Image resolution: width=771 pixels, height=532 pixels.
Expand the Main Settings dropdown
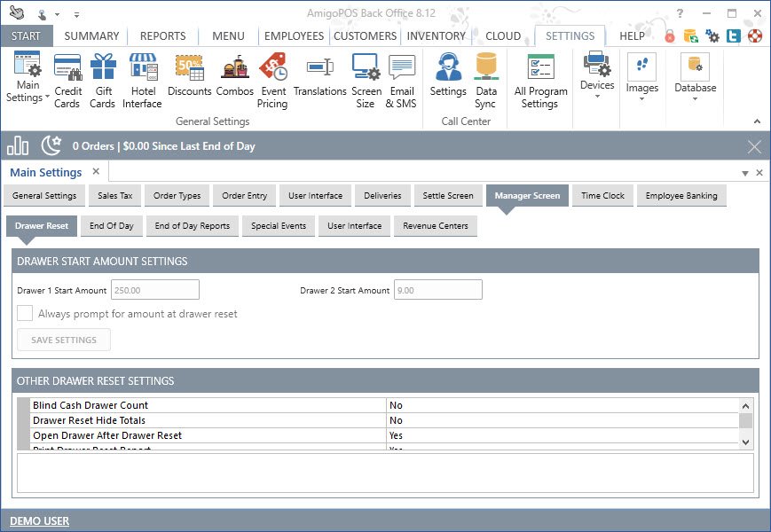28,90
